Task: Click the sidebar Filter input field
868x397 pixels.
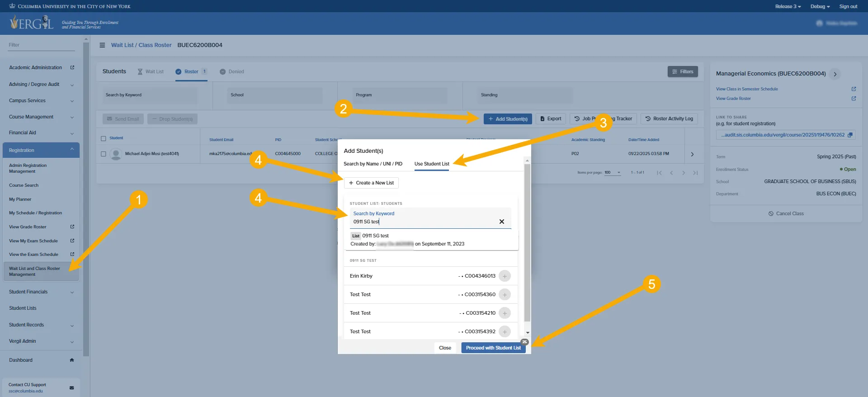Action: click(x=42, y=45)
